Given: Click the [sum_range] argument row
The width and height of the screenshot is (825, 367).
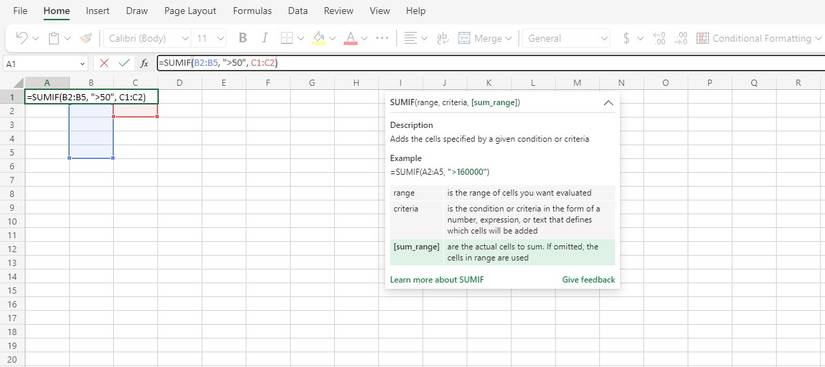Looking at the screenshot, I should click(x=502, y=252).
